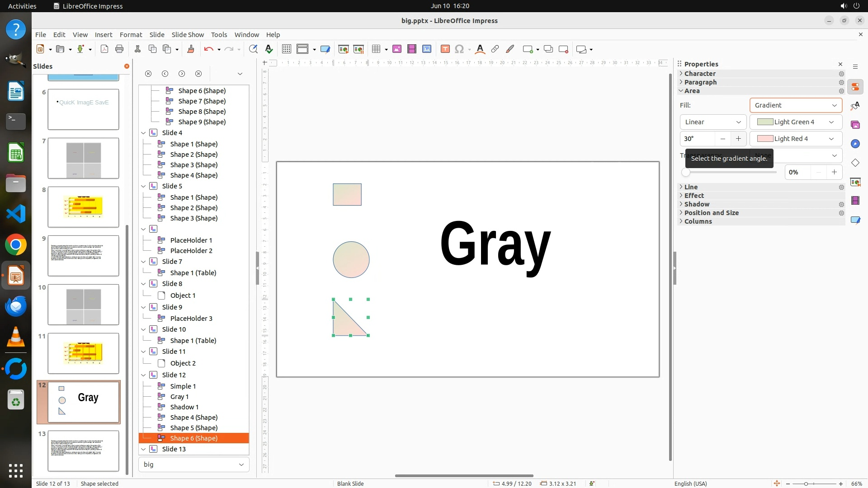The image size is (868, 488).
Task: Toggle the slide pane collapse handle
Action: click(x=257, y=268)
